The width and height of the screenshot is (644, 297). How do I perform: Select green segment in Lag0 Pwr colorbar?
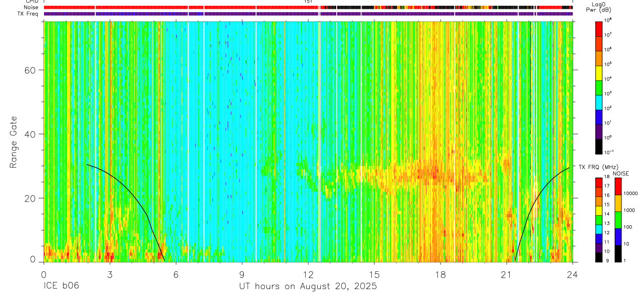coord(599,87)
